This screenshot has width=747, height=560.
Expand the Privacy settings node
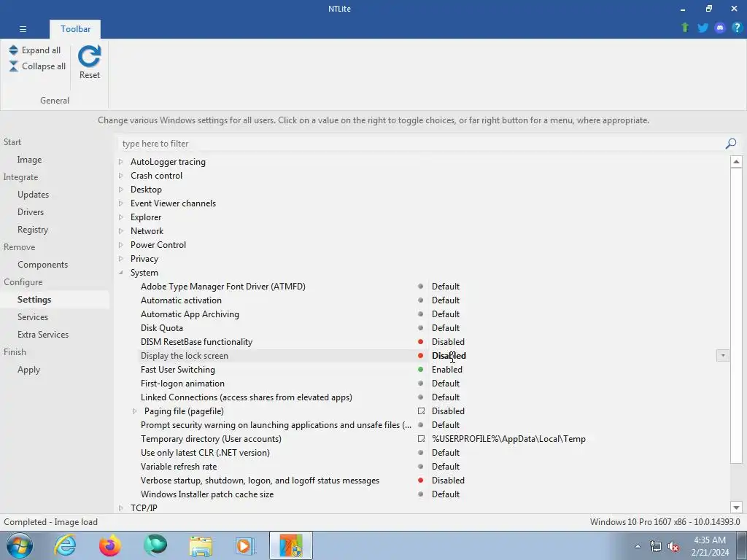click(x=121, y=259)
